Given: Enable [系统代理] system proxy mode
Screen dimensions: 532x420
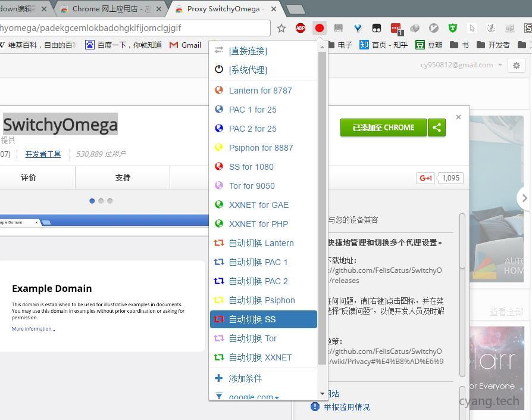Looking at the screenshot, I should tap(248, 70).
